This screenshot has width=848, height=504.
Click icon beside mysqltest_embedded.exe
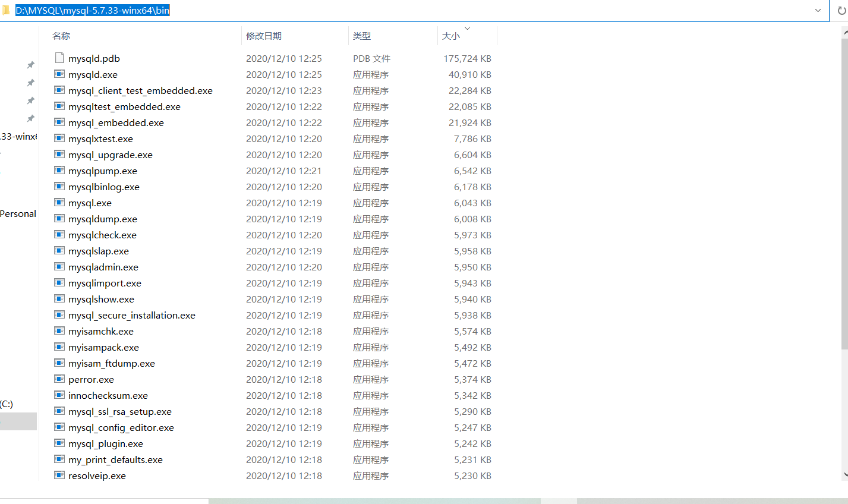(x=59, y=106)
